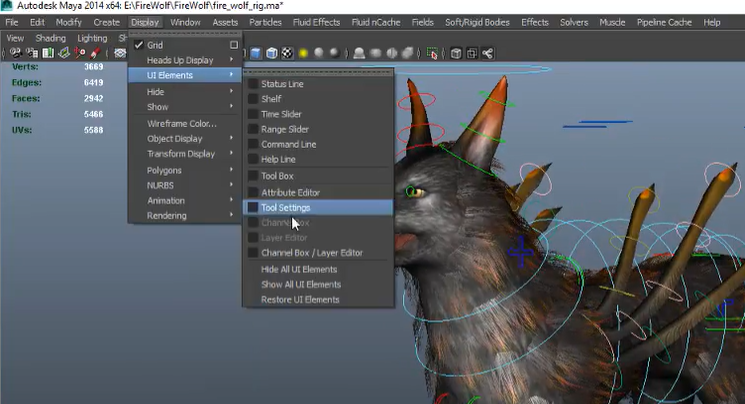Click the Verts count 3669 in HUD

click(x=94, y=67)
